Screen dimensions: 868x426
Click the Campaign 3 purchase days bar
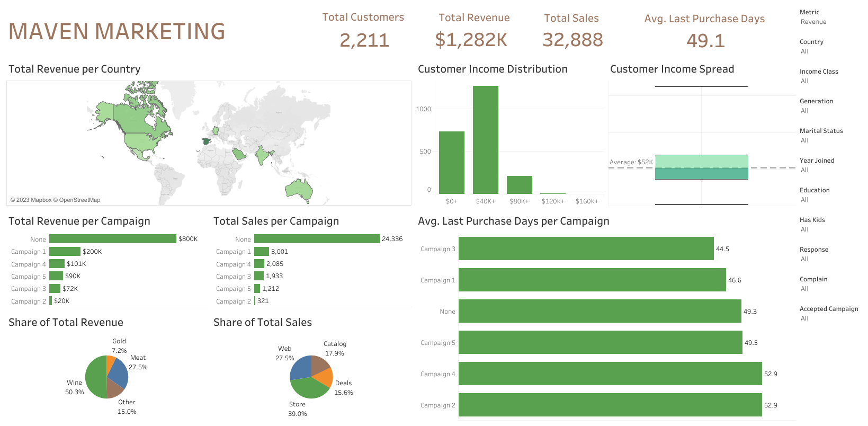586,249
